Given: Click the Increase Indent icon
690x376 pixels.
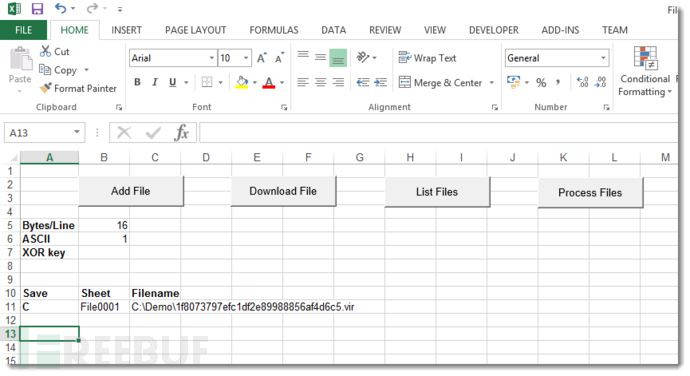Looking at the screenshot, I should 381,82.
